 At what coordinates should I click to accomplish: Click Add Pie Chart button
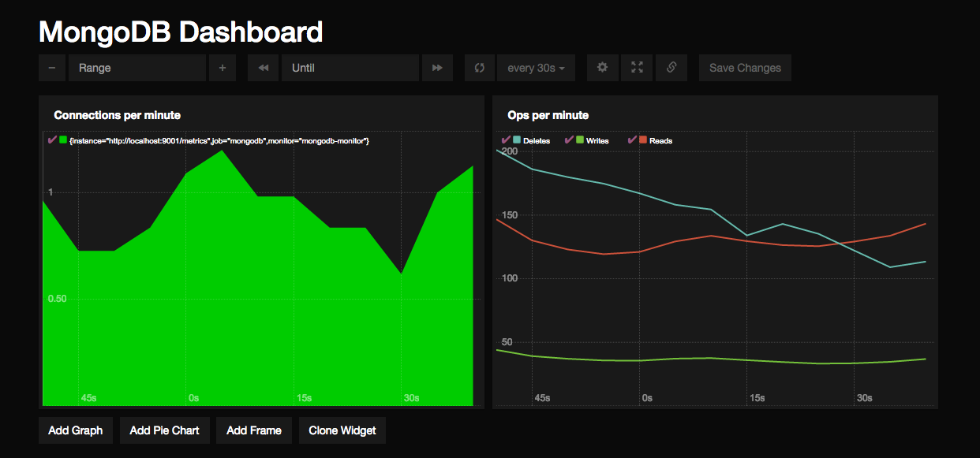(165, 430)
